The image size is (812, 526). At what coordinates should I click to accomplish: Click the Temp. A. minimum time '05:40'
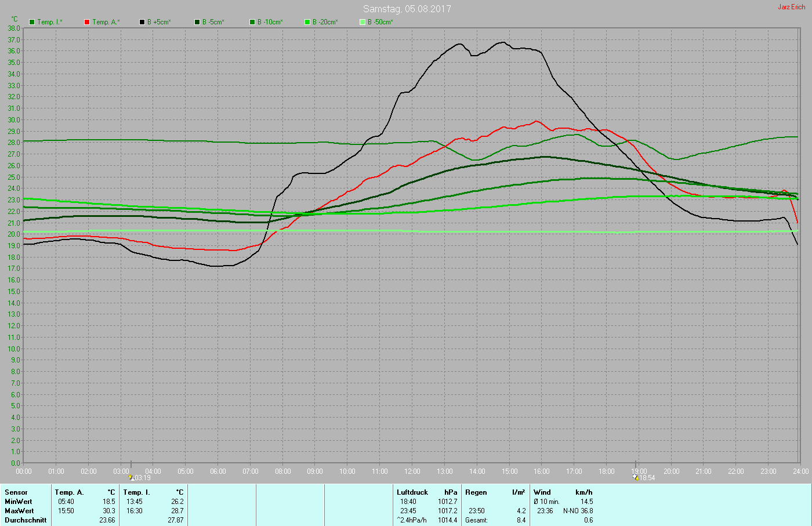[66, 502]
